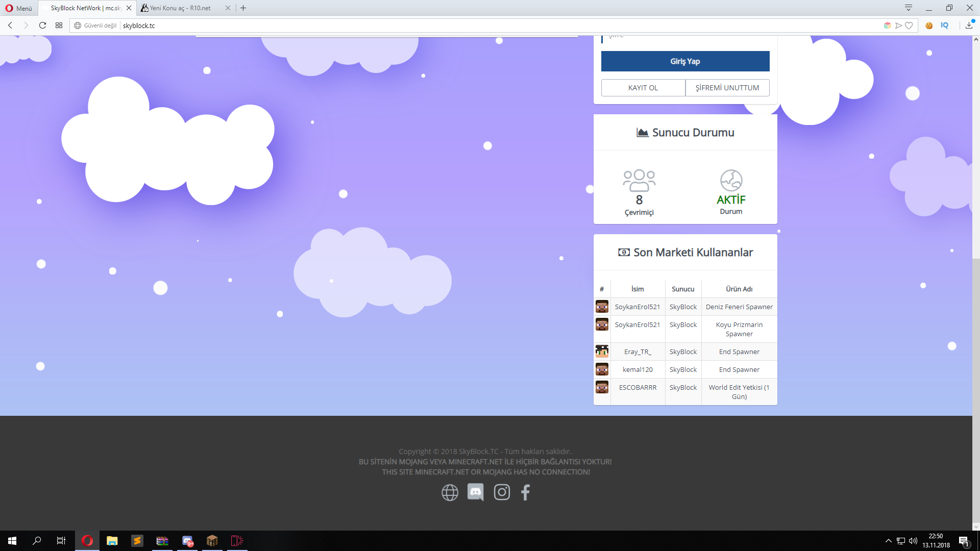980x551 pixels.
Task: Open the IQ extension icon
Action: pos(945,26)
